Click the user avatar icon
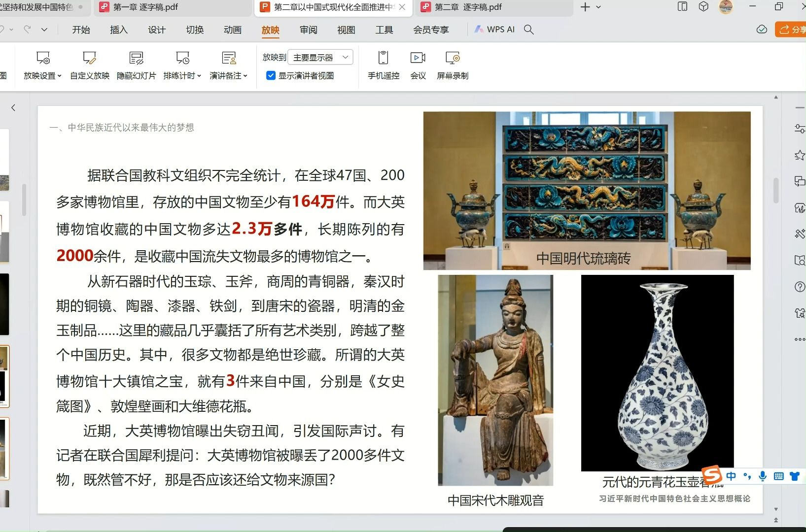The height and width of the screenshot is (532, 806). (726, 7)
